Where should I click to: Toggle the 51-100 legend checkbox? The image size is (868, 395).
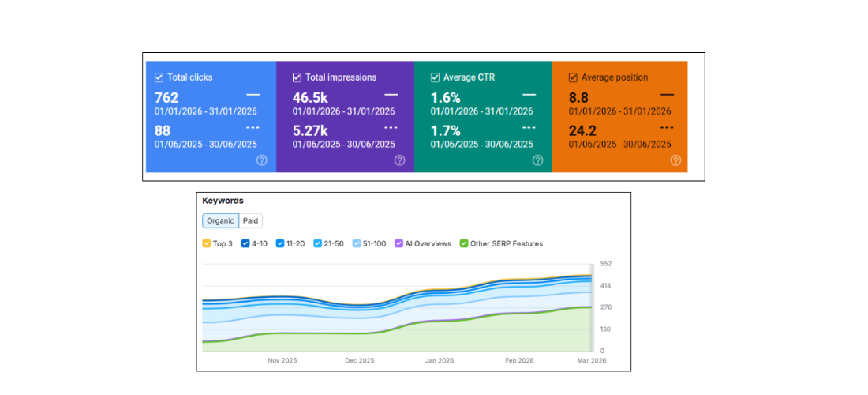[x=357, y=244]
